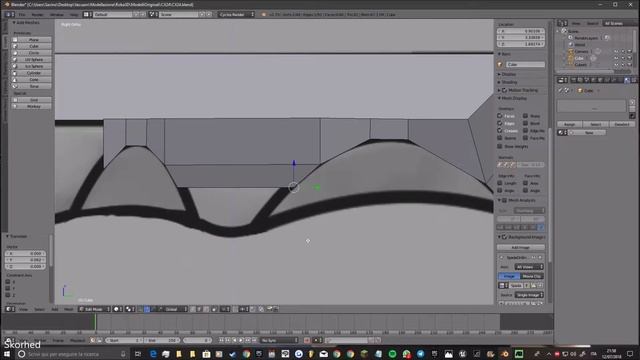Toggle the Seams overlay checkbox

point(500,138)
